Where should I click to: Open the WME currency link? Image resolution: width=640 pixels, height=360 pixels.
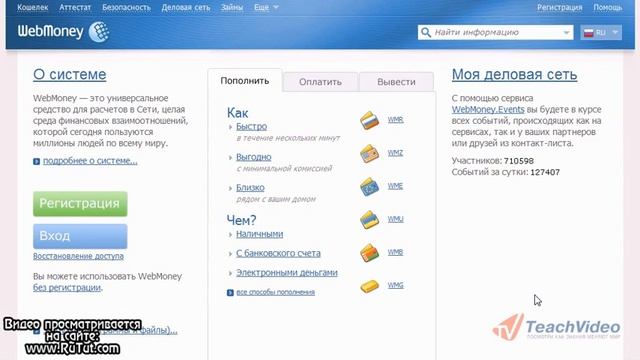coord(395,186)
